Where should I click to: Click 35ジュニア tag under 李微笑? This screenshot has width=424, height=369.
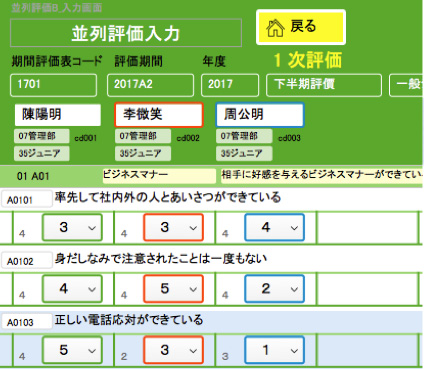point(143,153)
